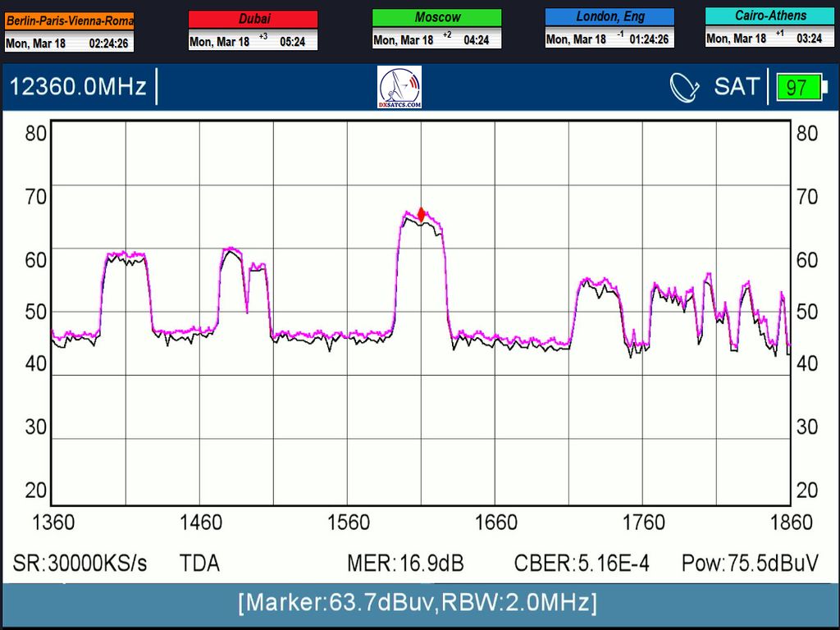Screen dimensions: 840x630
Task: Click the green battery level indicator
Action: (x=798, y=87)
